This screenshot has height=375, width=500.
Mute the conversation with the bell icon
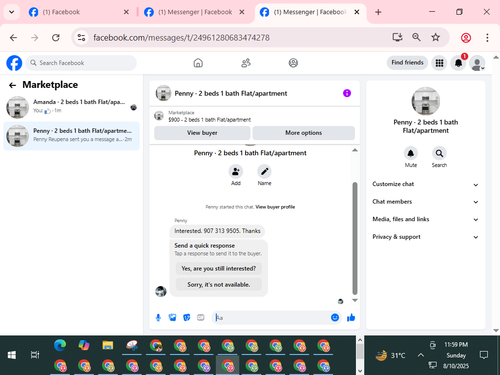coord(411,153)
